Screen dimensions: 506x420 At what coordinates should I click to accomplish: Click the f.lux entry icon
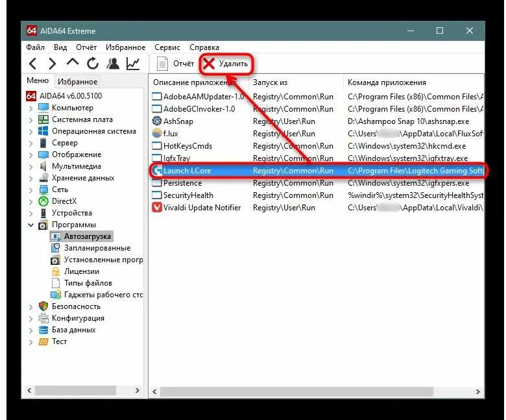157,133
